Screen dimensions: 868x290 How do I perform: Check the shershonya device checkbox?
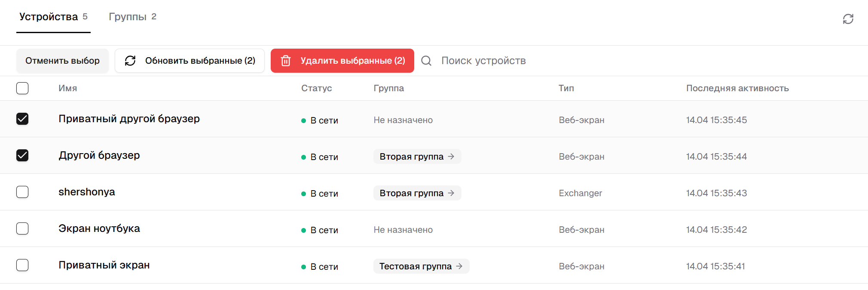click(x=22, y=192)
